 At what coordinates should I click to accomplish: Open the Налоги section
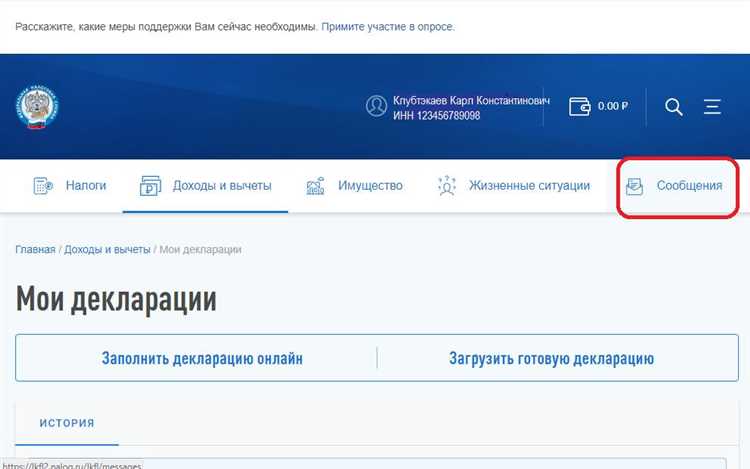tap(86, 185)
